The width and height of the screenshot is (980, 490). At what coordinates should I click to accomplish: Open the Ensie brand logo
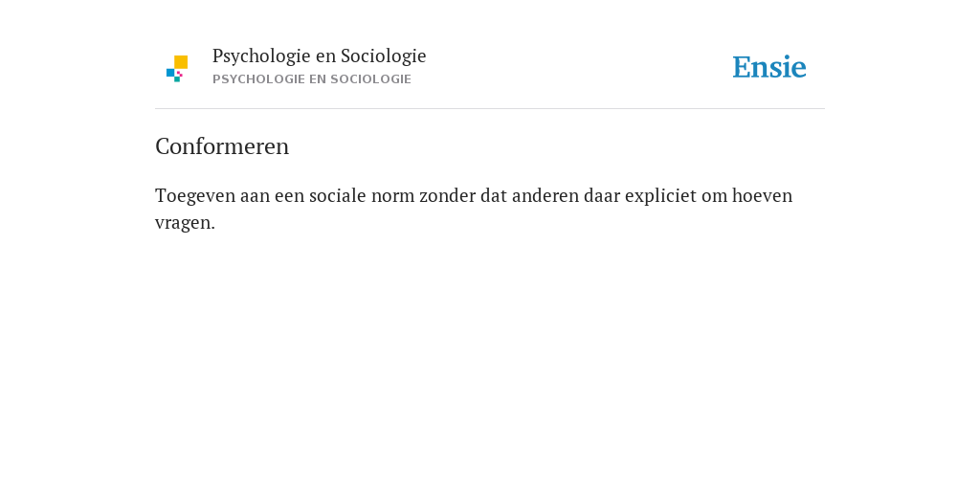point(769,67)
